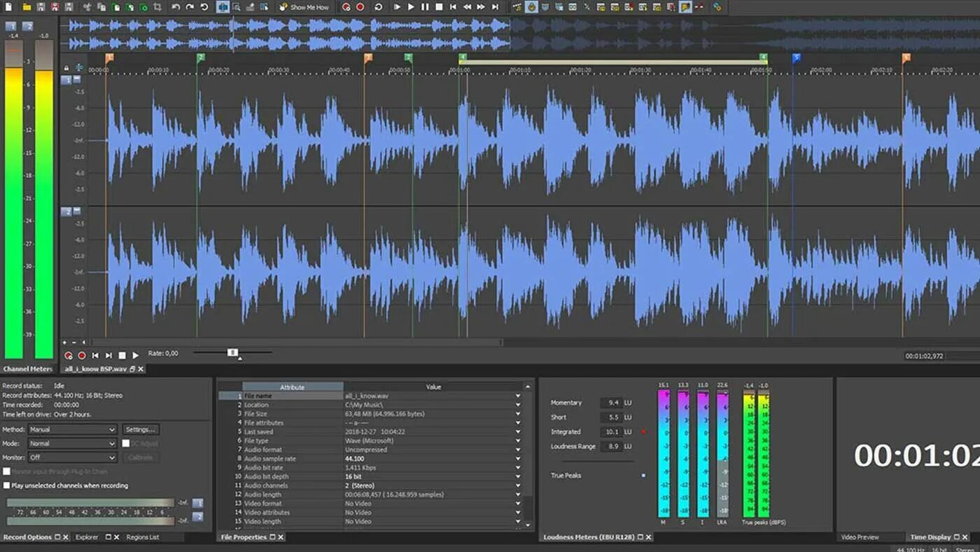Switch to the Regions List tab
The image size is (980, 552).
tap(143, 537)
